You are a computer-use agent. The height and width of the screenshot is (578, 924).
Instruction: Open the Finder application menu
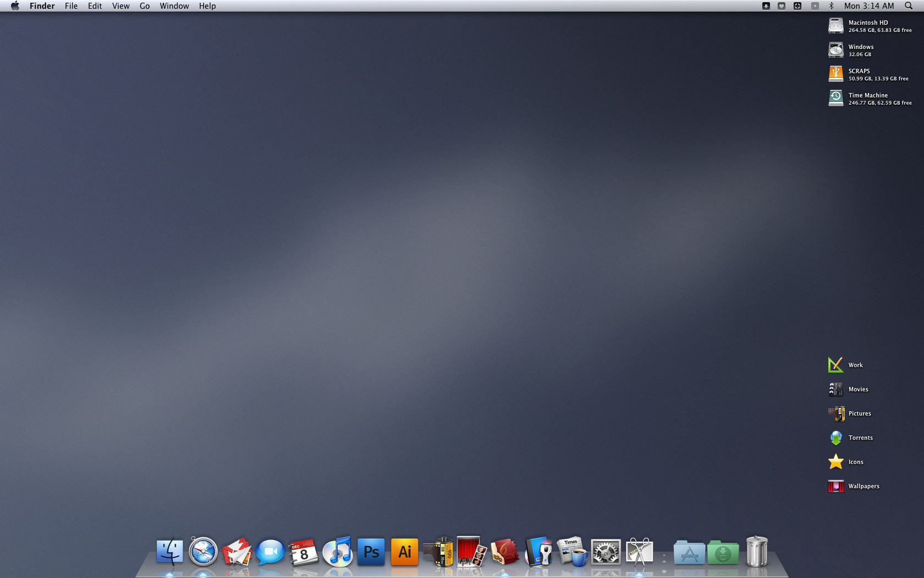(x=42, y=6)
